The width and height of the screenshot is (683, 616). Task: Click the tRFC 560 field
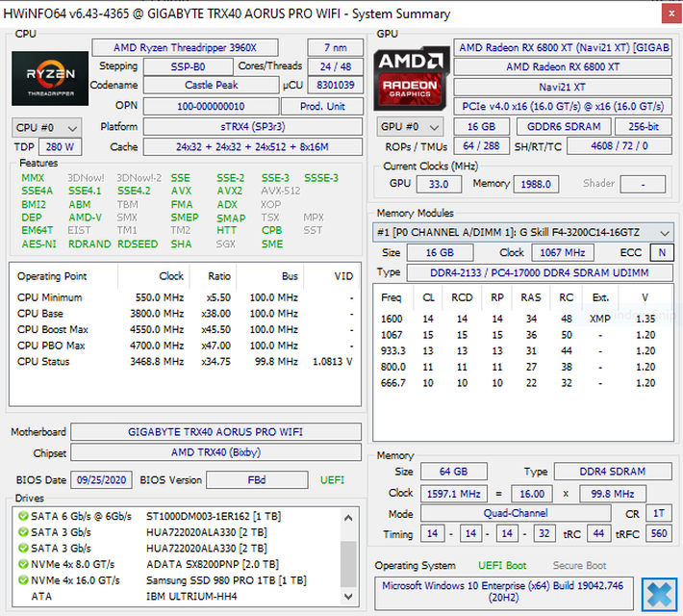pos(659,533)
